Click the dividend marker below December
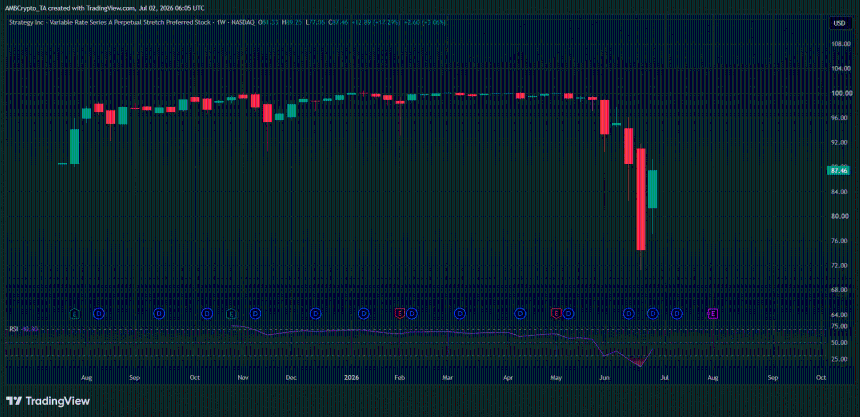 coord(315,313)
